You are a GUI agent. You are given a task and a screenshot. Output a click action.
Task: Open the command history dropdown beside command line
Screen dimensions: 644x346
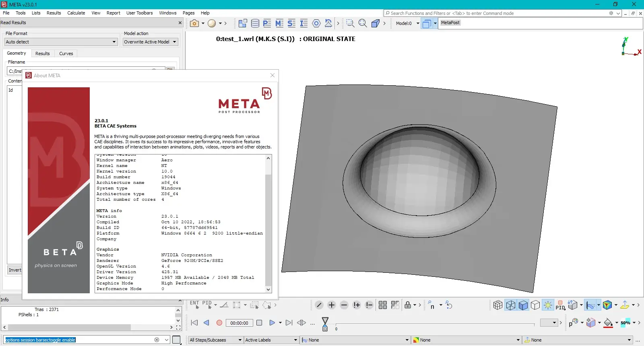coord(166,340)
